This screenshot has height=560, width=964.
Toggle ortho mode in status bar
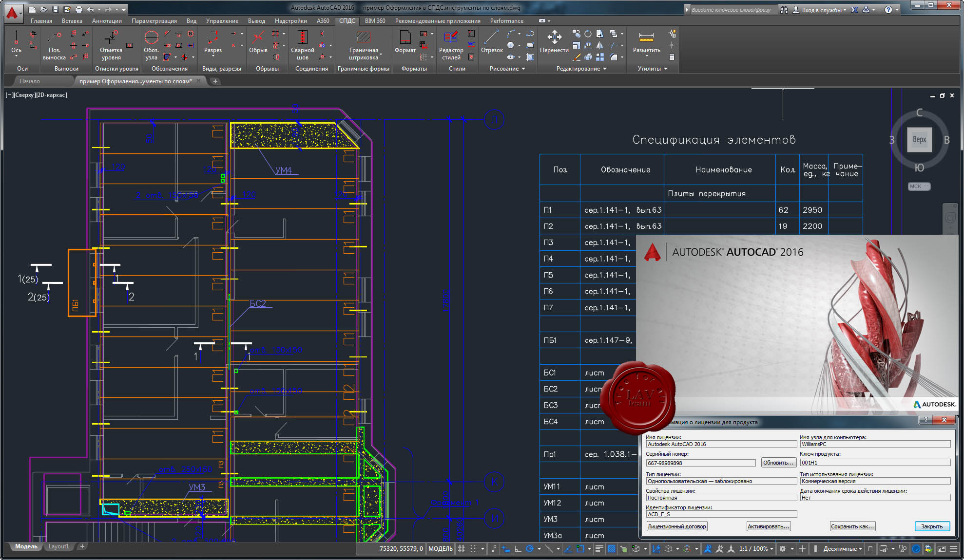point(518,549)
